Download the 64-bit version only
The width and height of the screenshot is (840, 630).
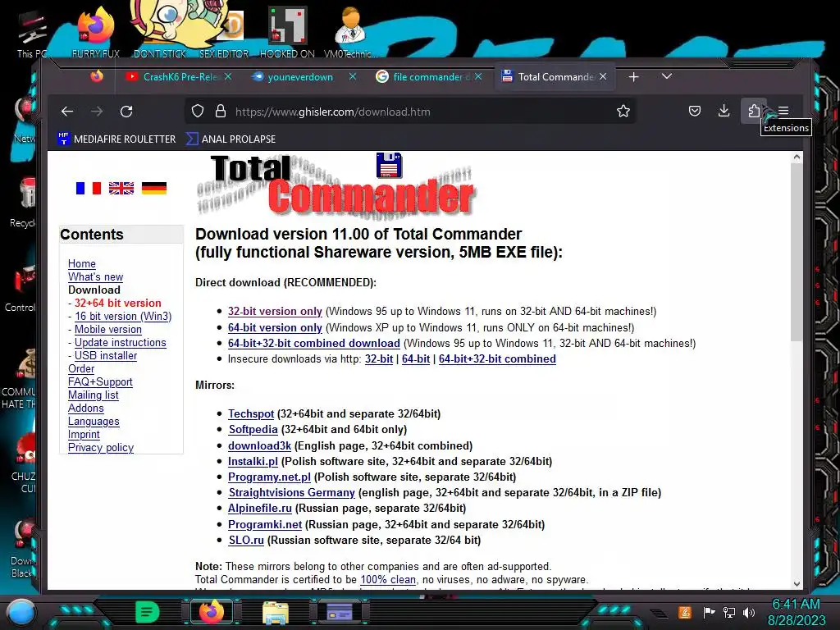coord(275,327)
